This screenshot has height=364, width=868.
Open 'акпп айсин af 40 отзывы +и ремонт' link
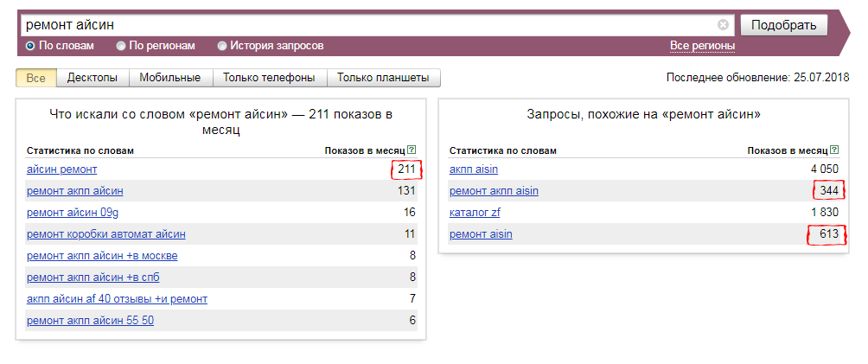(x=117, y=299)
